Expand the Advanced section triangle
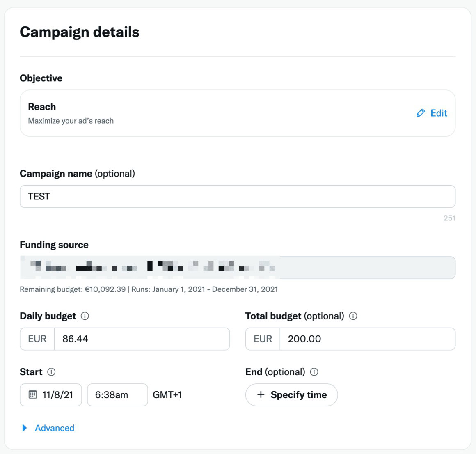 click(25, 428)
